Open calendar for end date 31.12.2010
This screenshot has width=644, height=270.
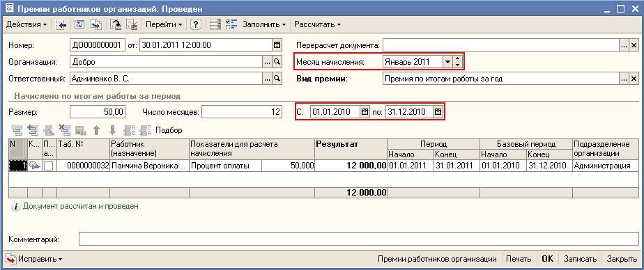(x=438, y=111)
